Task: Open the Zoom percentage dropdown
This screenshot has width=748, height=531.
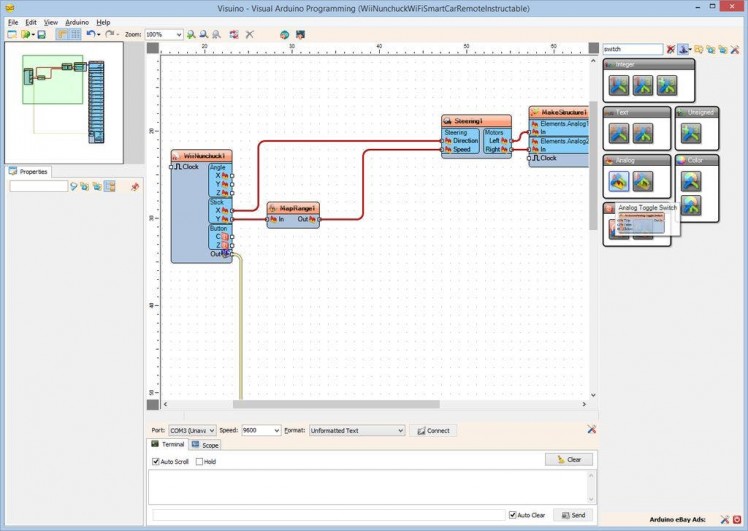Action: coord(179,34)
